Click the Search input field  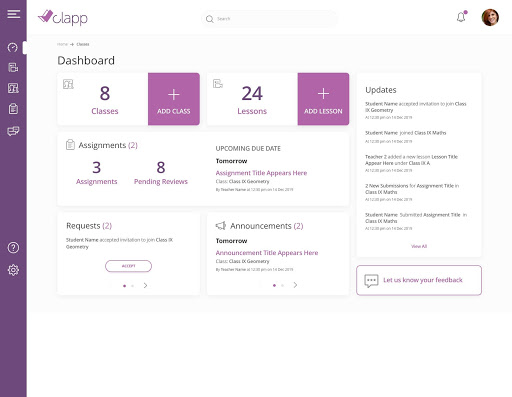(x=269, y=19)
